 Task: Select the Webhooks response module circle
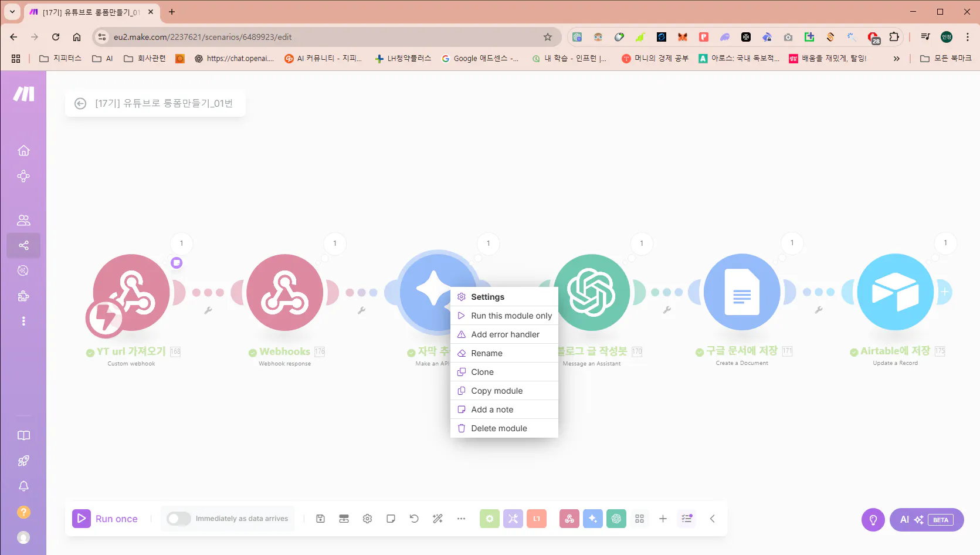point(285,292)
